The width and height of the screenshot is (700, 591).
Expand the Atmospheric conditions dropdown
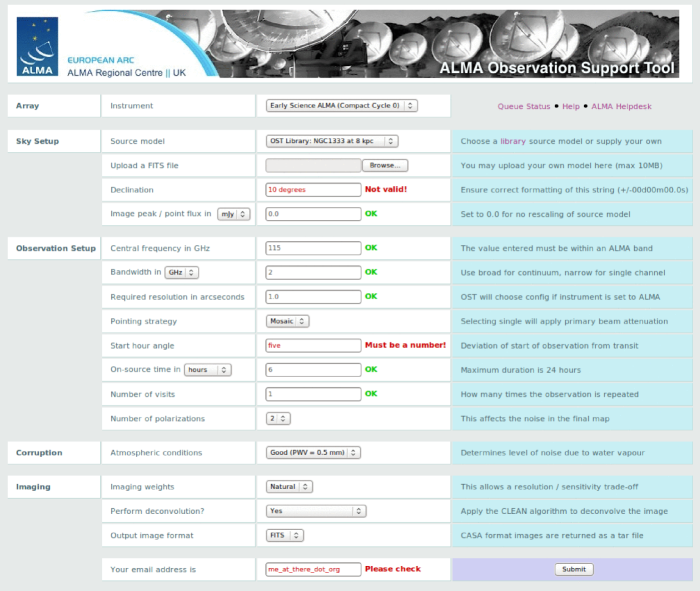[313, 452]
